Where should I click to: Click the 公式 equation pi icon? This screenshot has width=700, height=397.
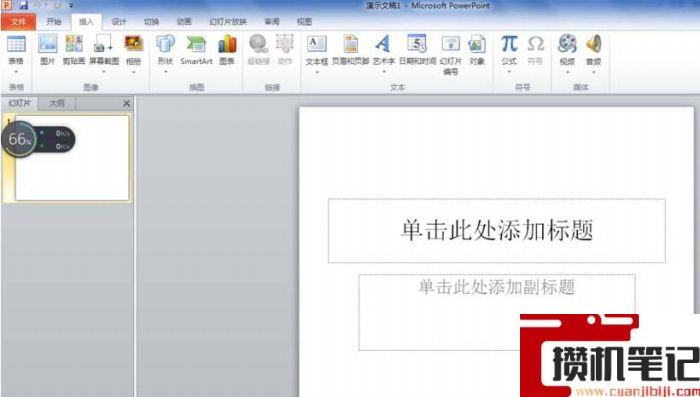509,45
